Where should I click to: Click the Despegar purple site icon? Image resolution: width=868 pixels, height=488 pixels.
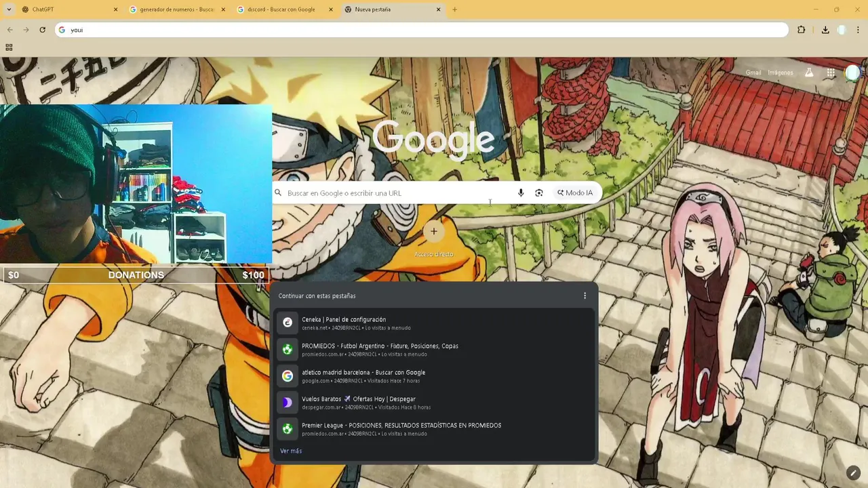(x=288, y=403)
